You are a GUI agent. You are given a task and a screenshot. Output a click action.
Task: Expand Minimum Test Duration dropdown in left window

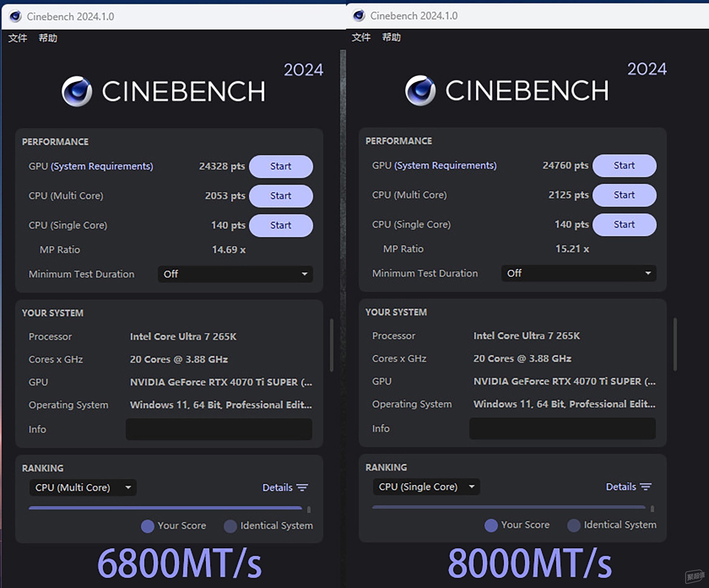click(235, 274)
